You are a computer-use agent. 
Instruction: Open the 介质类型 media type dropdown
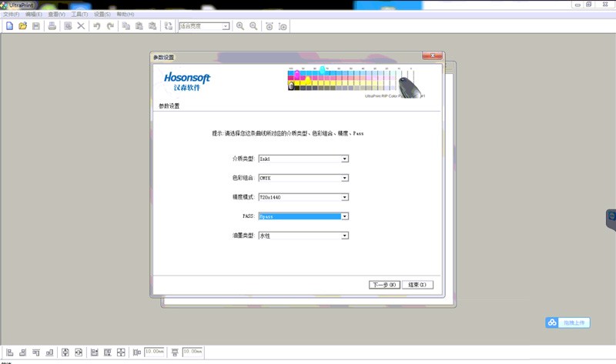(344, 159)
